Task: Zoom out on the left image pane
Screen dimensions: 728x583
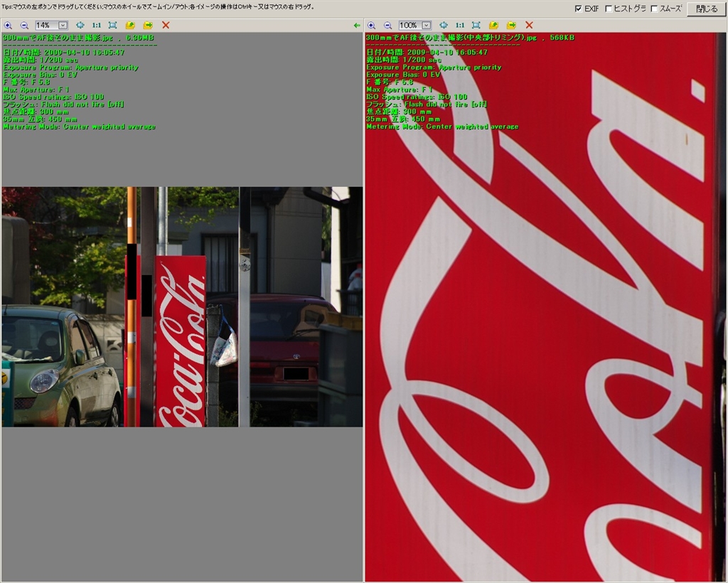Action: pos(24,26)
